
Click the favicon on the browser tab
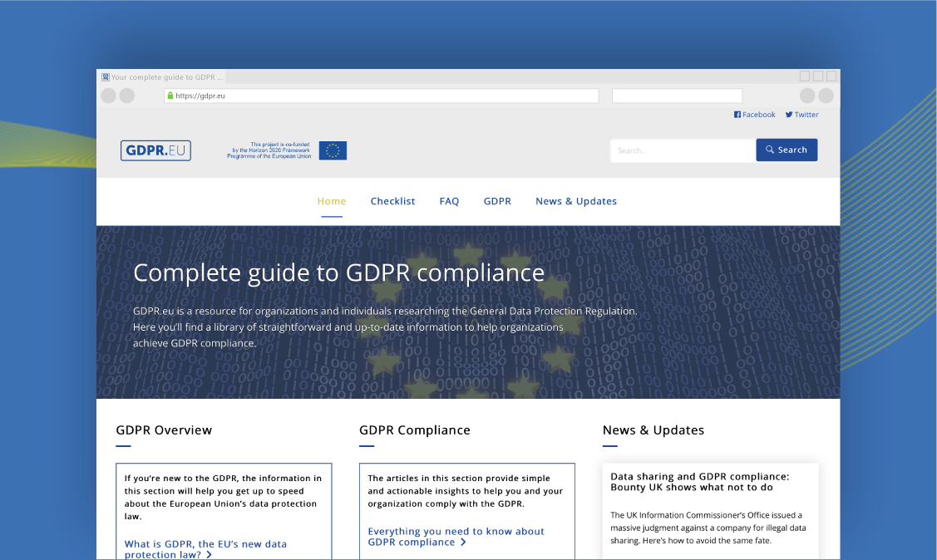click(x=106, y=76)
